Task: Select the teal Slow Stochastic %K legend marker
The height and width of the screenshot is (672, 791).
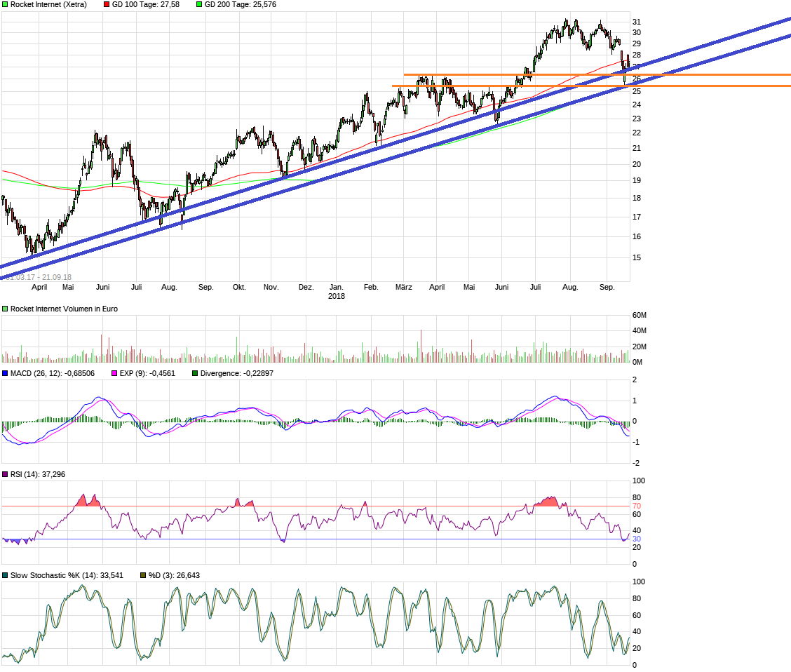Action: coord(6,574)
